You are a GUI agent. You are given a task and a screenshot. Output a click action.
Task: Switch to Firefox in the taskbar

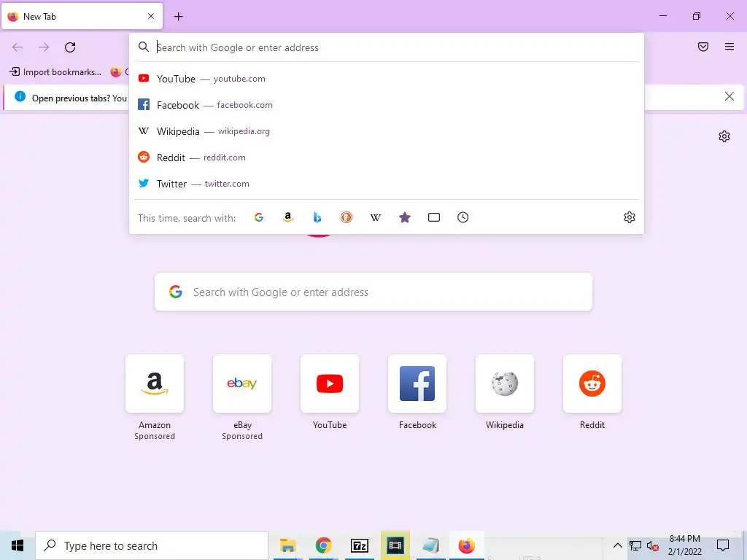pos(466,545)
